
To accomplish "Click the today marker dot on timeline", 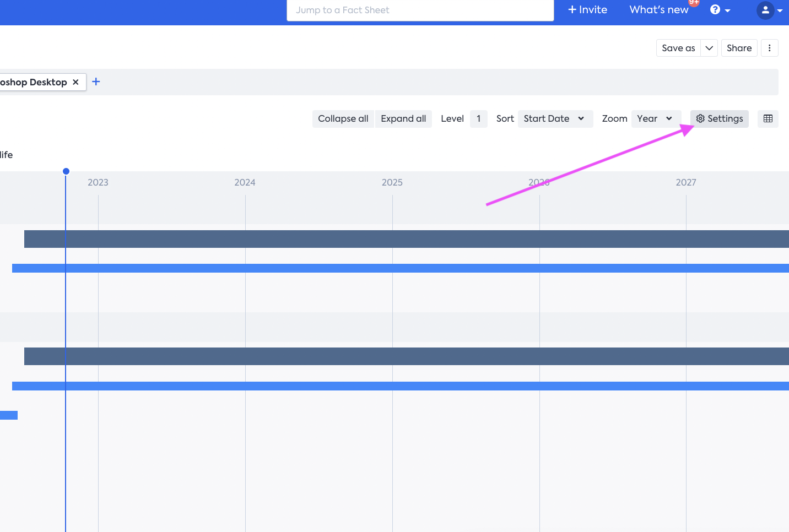I will click(x=66, y=171).
